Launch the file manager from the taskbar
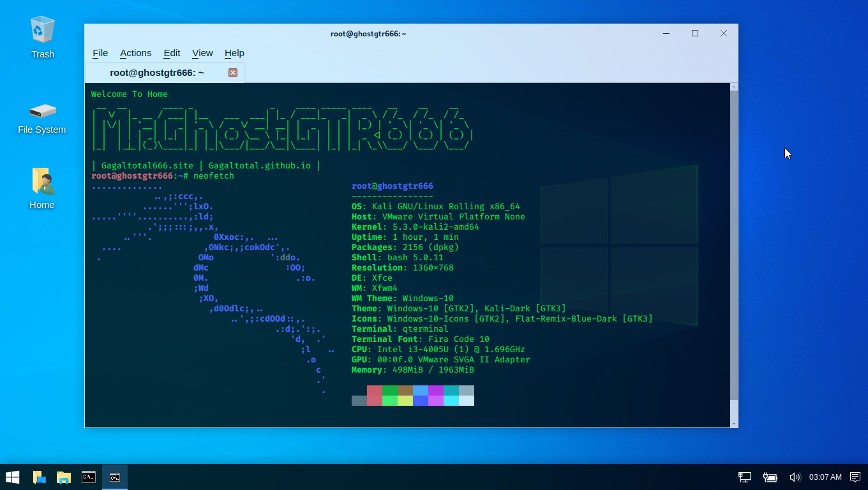868x490 pixels. (39, 477)
